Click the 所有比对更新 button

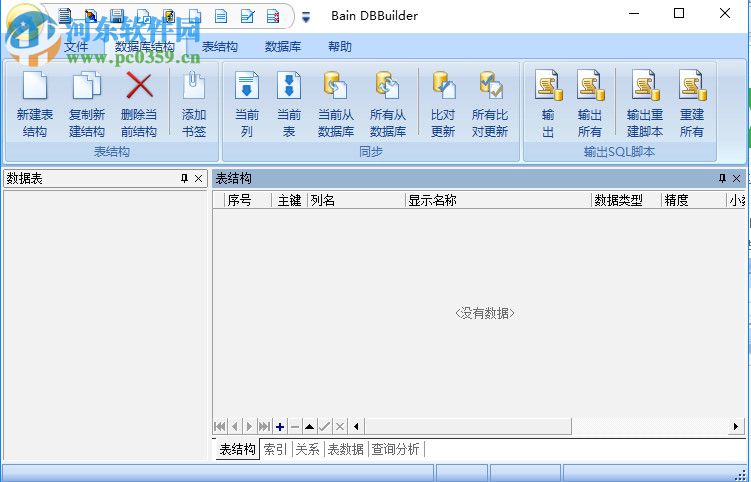[489, 104]
